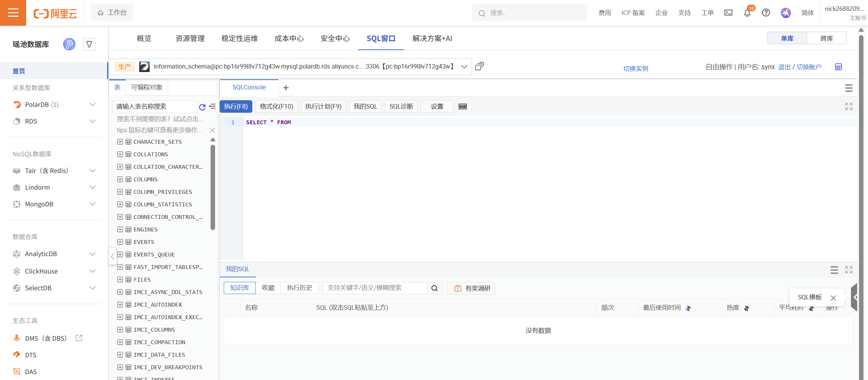Click the 切换实例 link
868x380 pixels.
[x=636, y=69]
